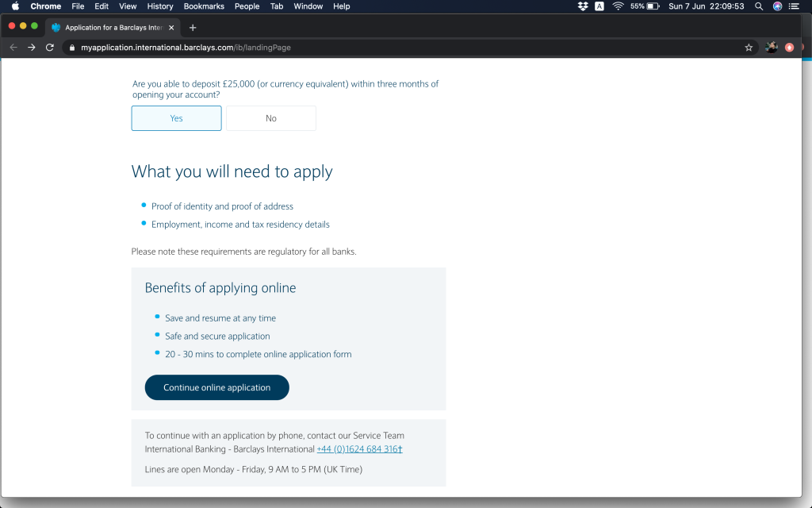Open Siri from the menu bar
812x508 pixels.
click(777, 6)
